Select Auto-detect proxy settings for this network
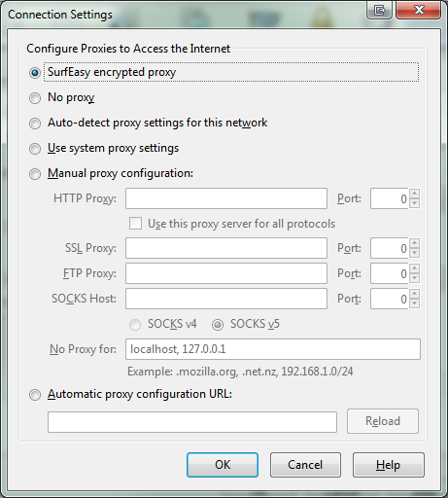Image resolution: width=448 pixels, height=498 pixels. pyautogui.click(x=35, y=124)
